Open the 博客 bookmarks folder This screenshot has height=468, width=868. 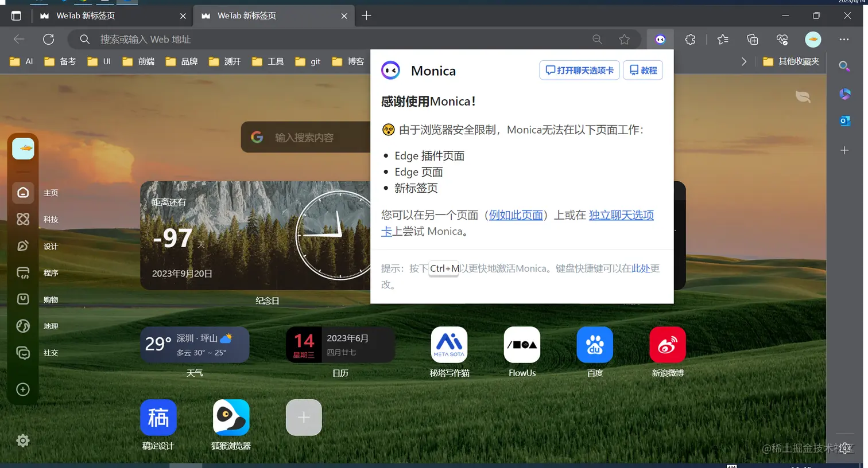coord(348,61)
